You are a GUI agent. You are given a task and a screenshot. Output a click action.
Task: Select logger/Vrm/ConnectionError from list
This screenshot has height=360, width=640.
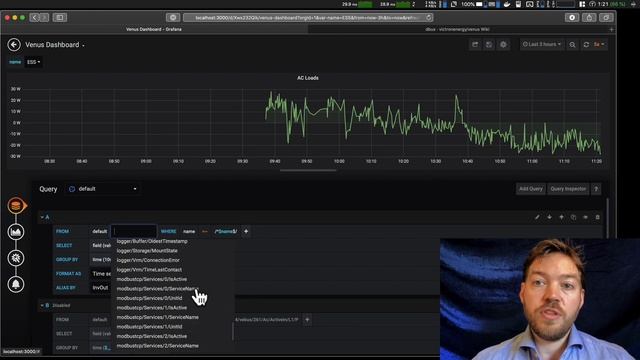148,260
